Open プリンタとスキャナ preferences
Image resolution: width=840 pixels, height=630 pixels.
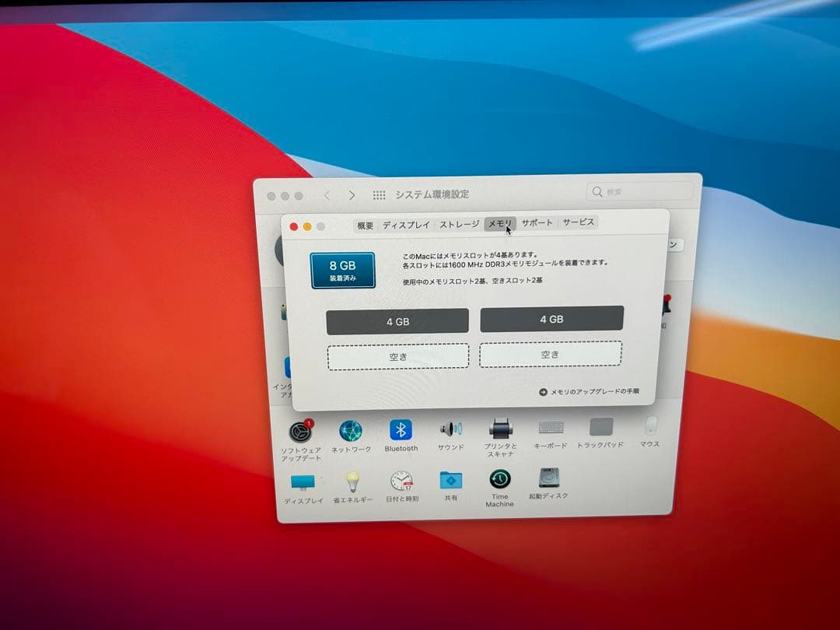(502, 429)
